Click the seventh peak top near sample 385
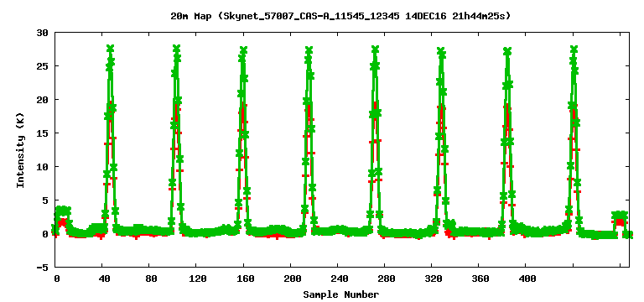The width and height of the screenshot is (644, 302). (507, 51)
